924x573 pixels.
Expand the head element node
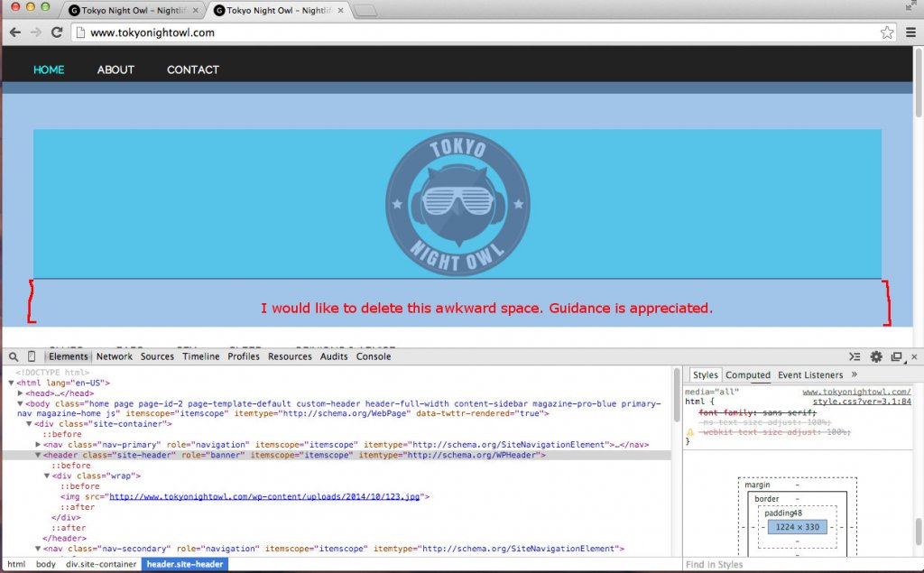20,393
